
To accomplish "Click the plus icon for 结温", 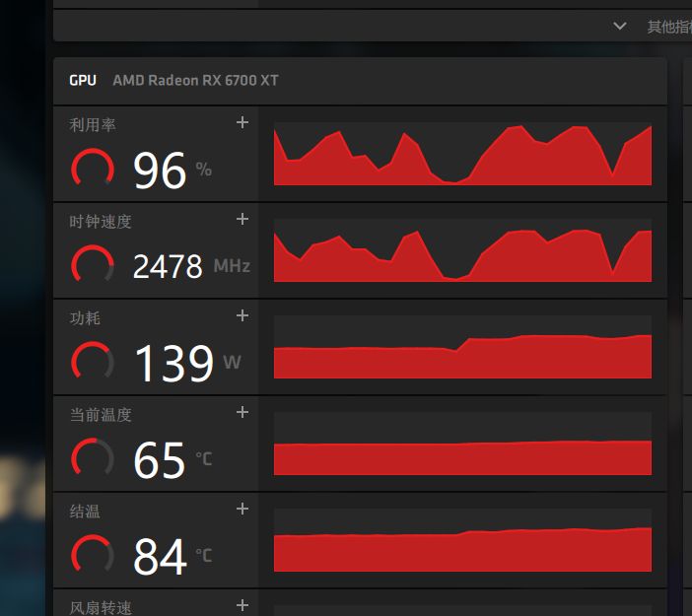I will [x=242, y=509].
